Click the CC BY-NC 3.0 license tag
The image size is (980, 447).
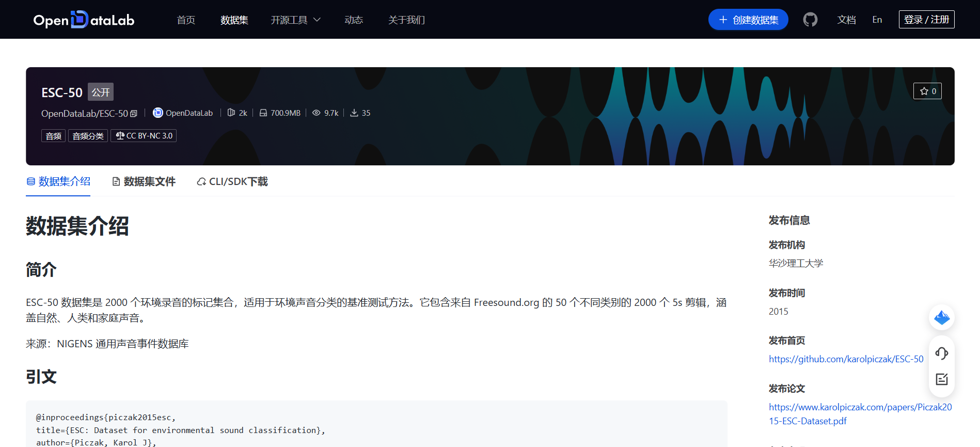(144, 136)
